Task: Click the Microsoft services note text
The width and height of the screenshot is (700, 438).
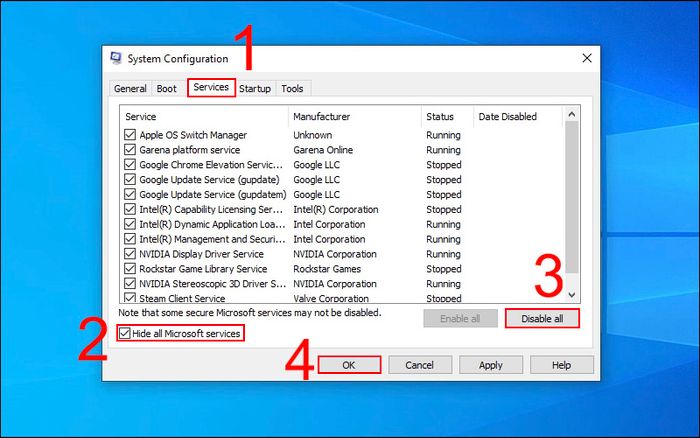Action: coord(250,313)
